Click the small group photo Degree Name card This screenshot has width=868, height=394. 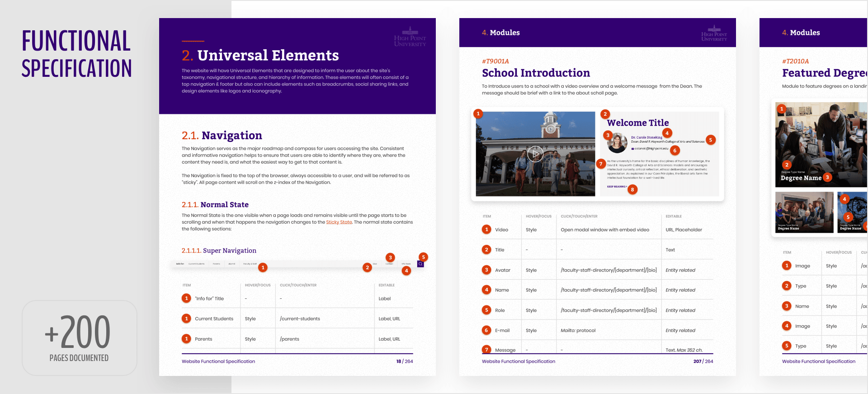(804, 212)
